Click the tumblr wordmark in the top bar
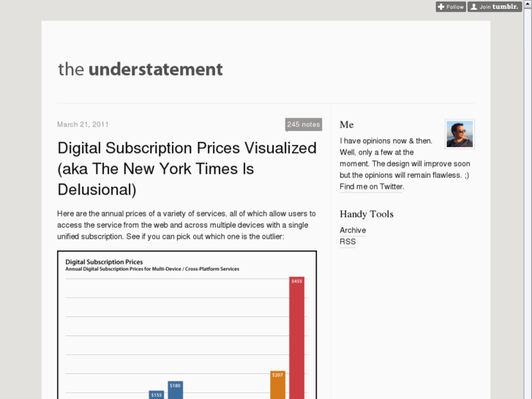Image resolution: width=532 pixels, height=399 pixels. click(x=505, y=7)
